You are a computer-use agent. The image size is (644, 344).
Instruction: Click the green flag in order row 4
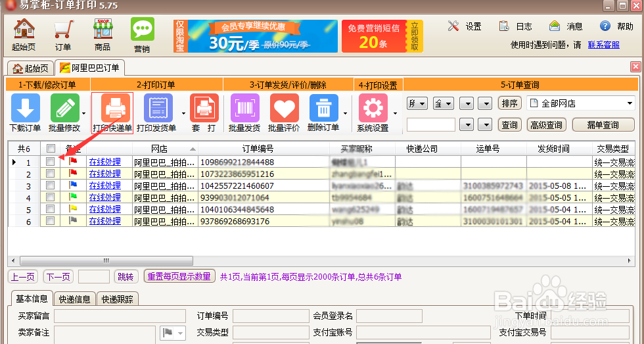pyautogui.click(x=73, y=197)
